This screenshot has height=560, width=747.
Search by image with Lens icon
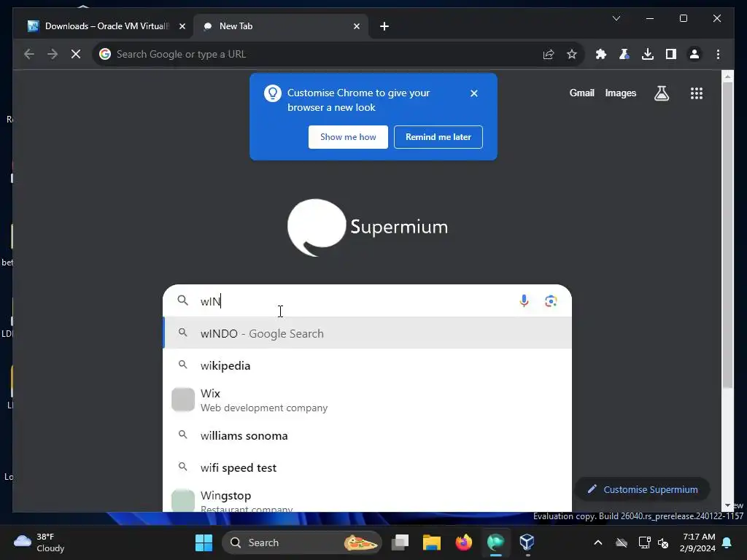point(551,301)
